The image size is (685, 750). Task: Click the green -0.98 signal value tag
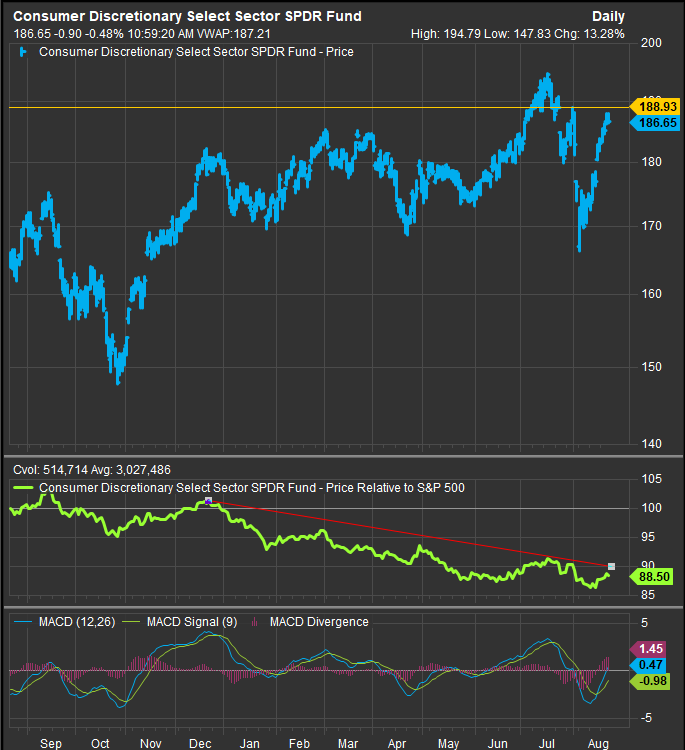point(650,681)
